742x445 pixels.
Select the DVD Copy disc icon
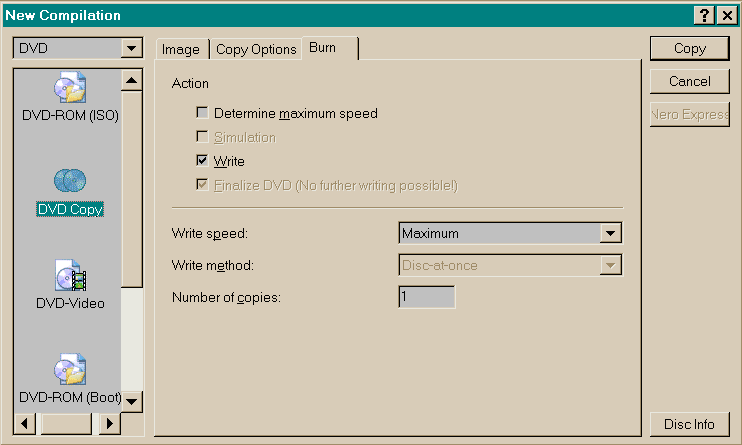click(70, 181)
